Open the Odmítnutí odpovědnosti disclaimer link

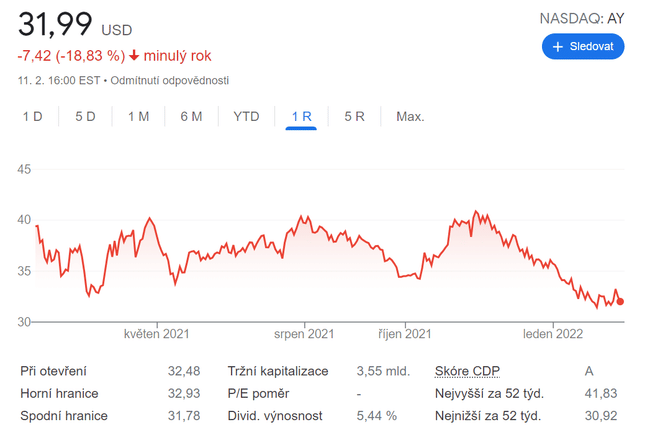(x=169, y=80)
